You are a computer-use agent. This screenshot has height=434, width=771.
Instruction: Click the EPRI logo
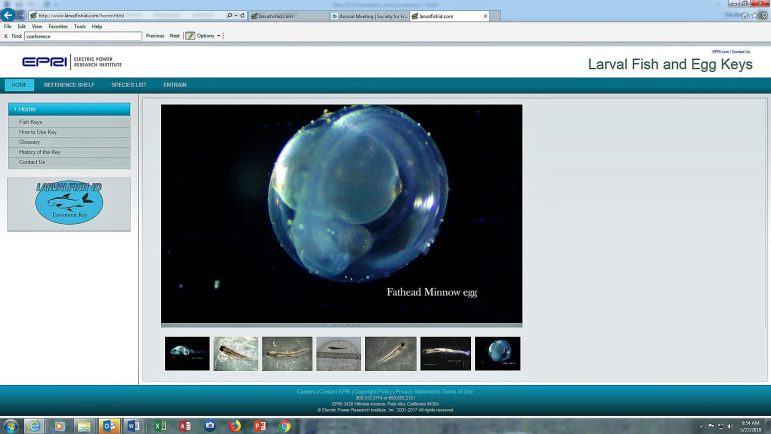pos(72,62)
